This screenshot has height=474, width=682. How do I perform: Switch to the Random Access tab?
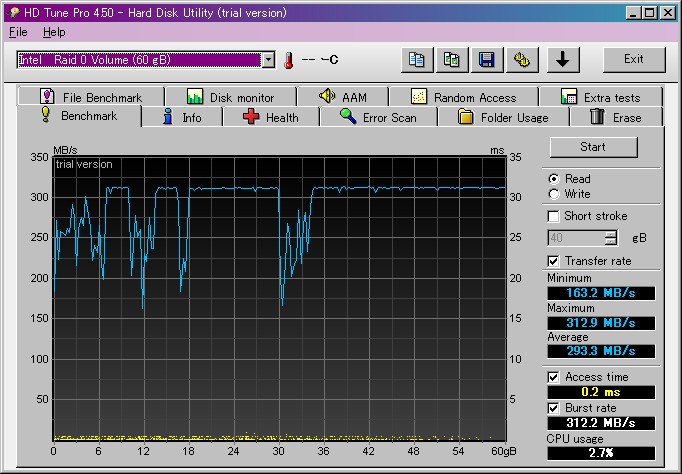tap(464, 97)
